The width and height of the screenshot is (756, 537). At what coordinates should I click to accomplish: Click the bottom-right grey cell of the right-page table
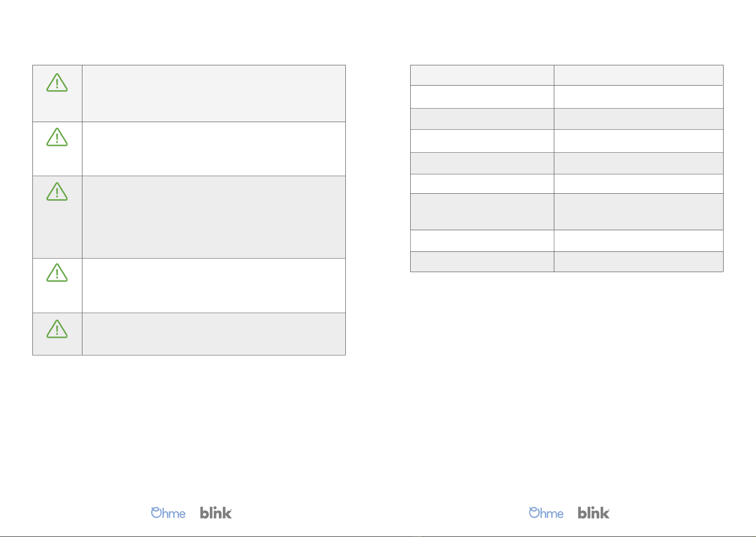[x=638, y=262]
